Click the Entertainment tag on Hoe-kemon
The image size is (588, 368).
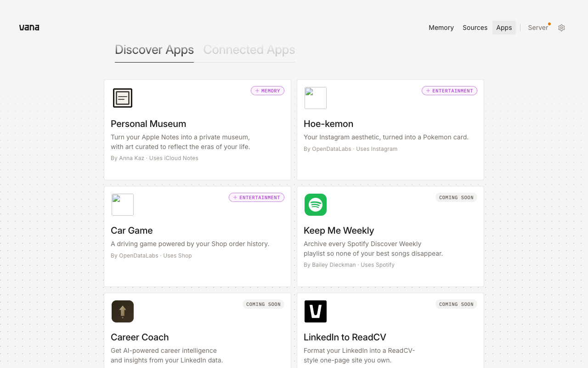coord(449,91)
